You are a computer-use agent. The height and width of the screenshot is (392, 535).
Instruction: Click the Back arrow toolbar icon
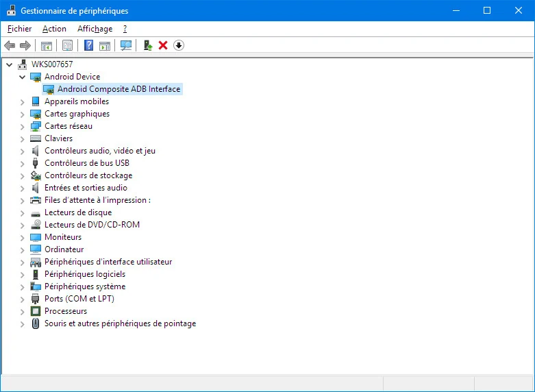click(10, 45)
